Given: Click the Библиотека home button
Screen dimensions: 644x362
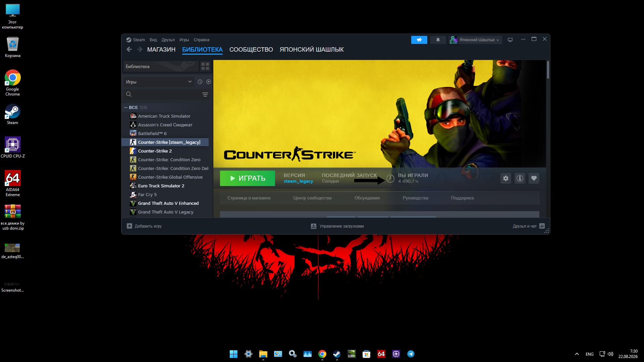Looking at the screenshot, I should pyautogui.click(x=161, y=66).
